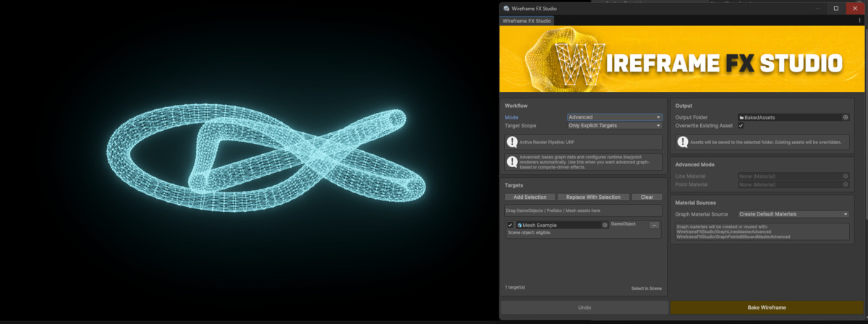
Task: Open the Target Scope dropdown
Action: coord(615,125)
